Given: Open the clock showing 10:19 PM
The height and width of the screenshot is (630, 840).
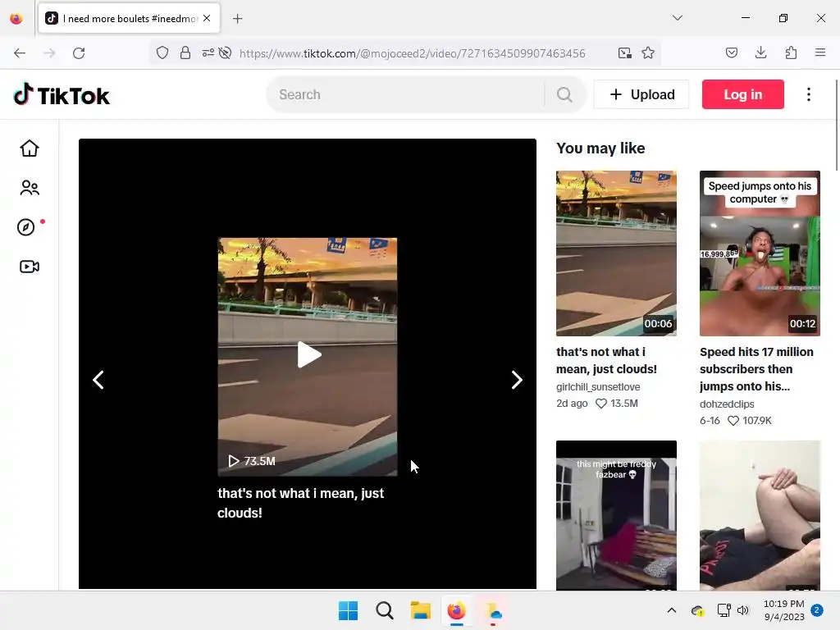Looking at the screenshot, I should [783, 610].
